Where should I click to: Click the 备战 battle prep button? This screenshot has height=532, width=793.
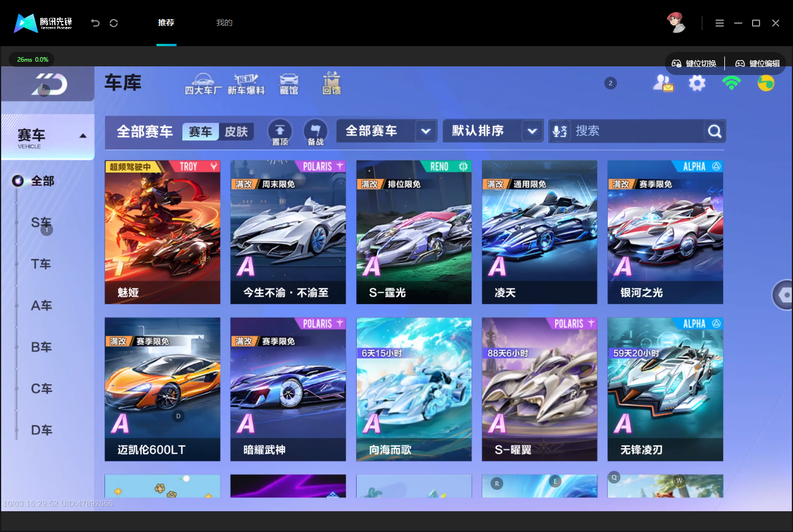[x=315, y=132]
